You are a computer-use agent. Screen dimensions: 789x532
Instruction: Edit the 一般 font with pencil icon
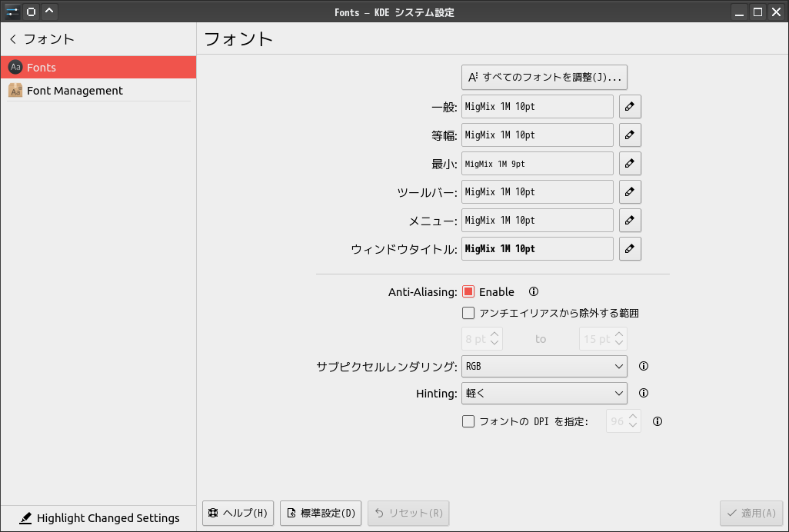[630, 107]
